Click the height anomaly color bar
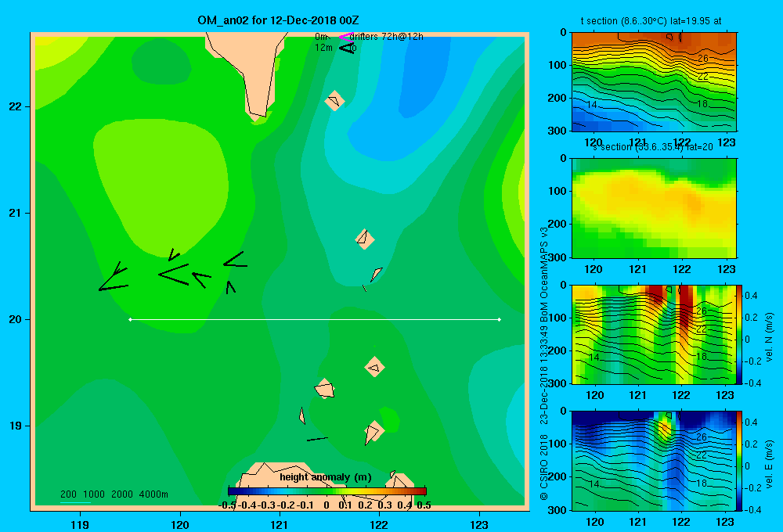The width and height of the screenshot is (783, 532). pos(327,491)
